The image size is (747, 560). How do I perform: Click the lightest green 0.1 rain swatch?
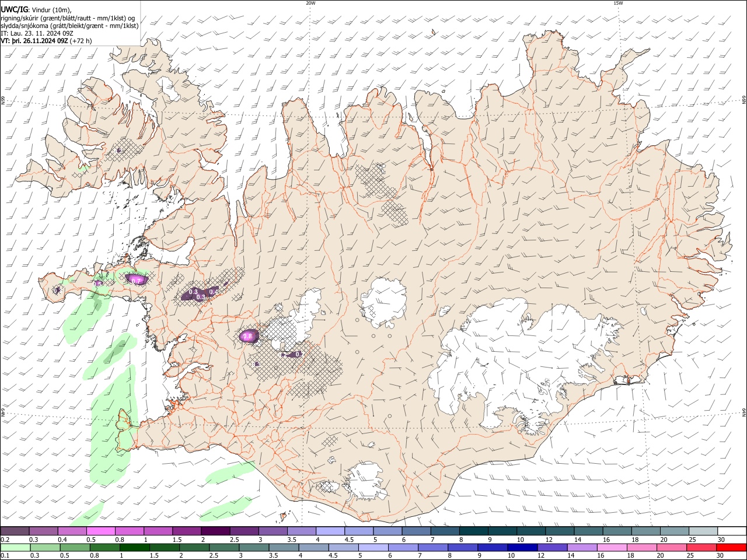coord(15,547)
